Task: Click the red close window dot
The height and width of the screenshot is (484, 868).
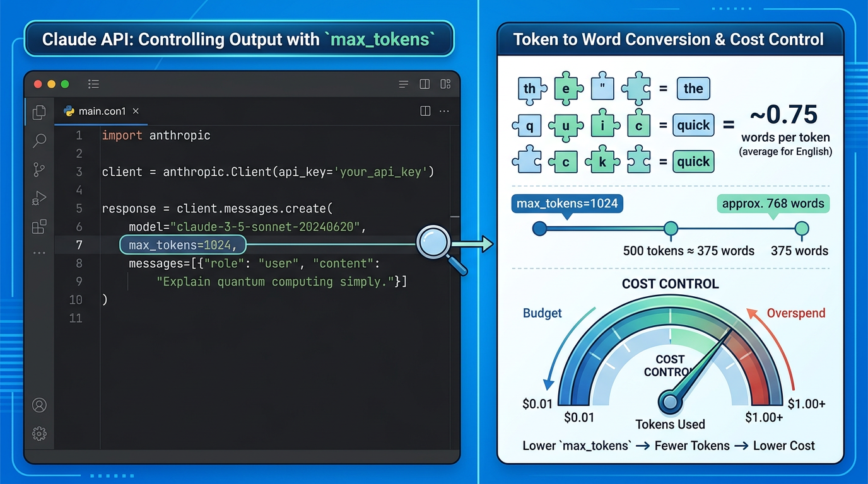Action: [37, 84]
